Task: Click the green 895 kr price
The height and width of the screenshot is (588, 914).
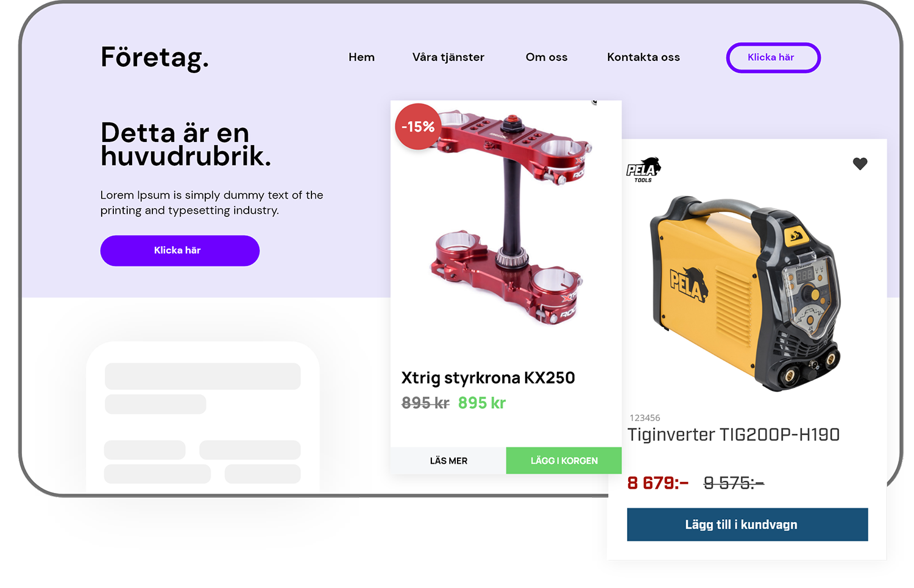Action: [x=482, y=403]
